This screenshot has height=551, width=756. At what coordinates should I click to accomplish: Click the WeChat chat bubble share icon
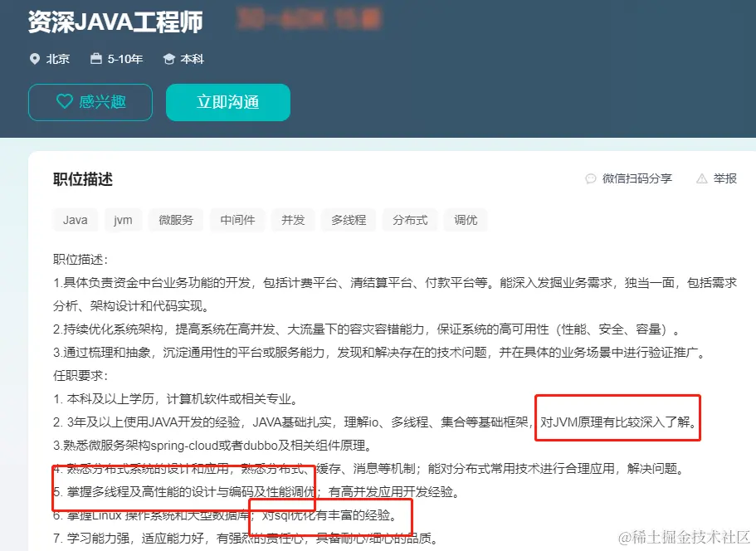pyautogui.click(x=591, y=179)
